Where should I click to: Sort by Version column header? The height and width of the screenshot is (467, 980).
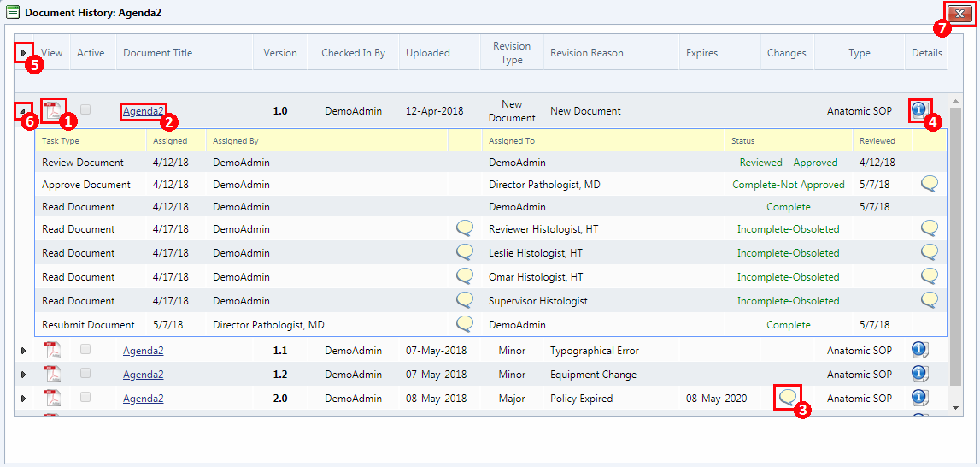point(280,53)
